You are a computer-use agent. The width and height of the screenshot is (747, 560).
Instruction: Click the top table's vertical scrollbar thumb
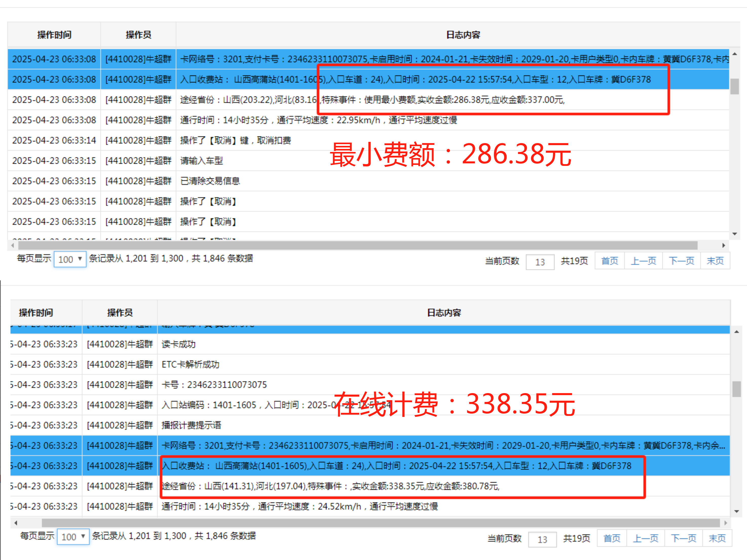(735, 86)
